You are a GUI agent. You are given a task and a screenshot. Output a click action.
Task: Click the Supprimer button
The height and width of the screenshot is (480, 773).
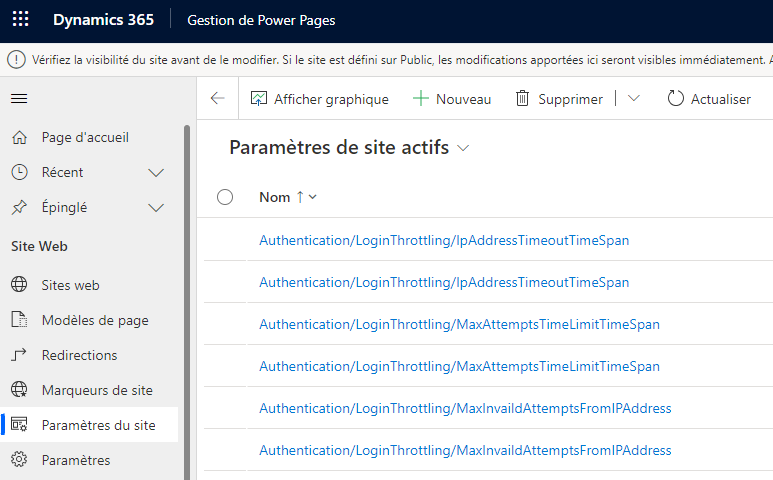pyautogui.click(x=559, y=99)
